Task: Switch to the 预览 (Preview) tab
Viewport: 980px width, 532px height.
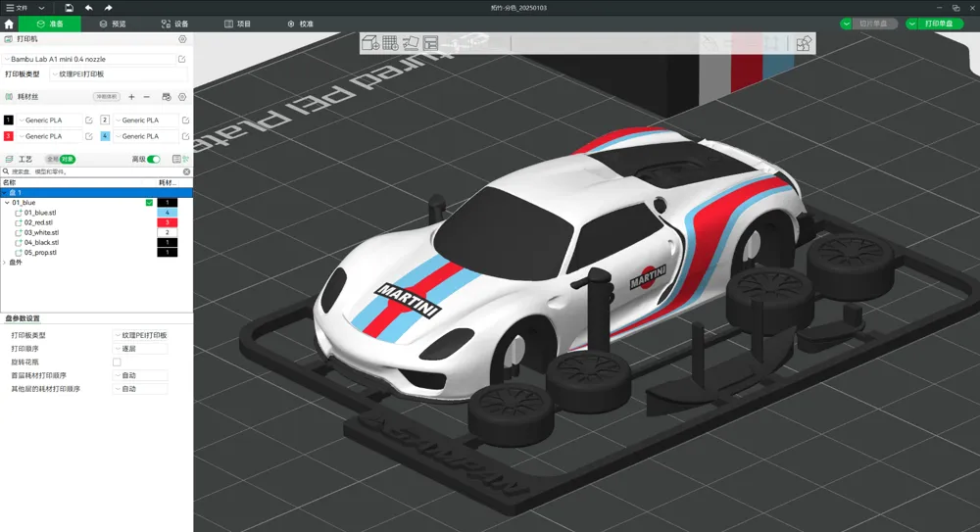Action: [113, 24]
